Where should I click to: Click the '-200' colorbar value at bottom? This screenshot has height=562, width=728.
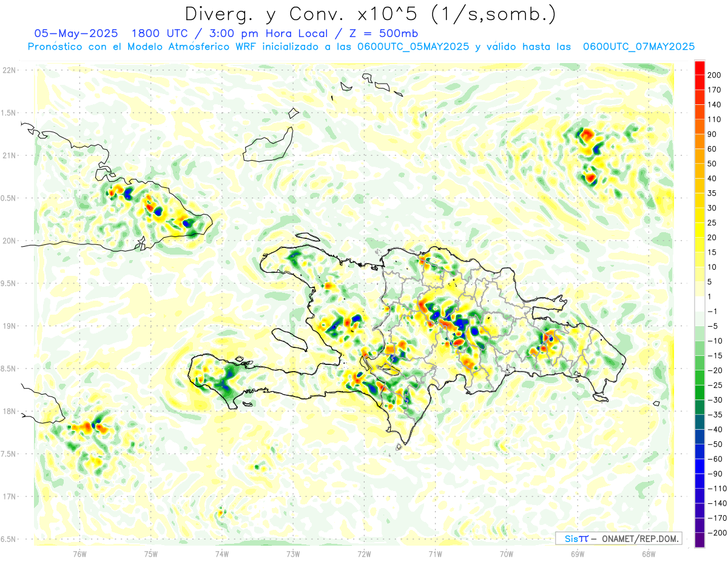pyautogui.click(x=718, y=533)
